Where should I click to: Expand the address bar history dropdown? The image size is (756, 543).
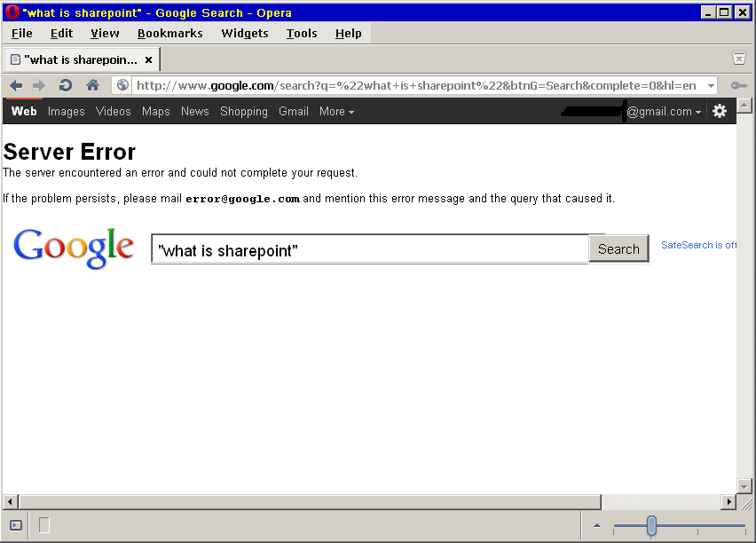tap(711, 86)
